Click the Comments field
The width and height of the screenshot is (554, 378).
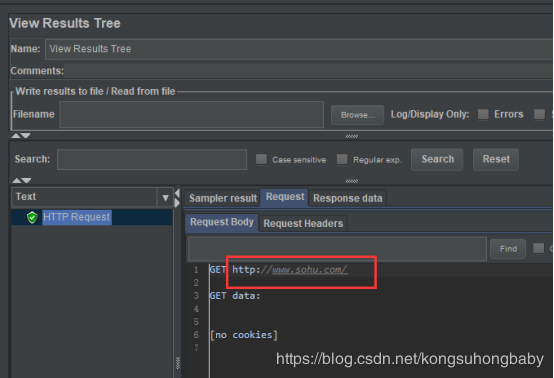point(309,71)
